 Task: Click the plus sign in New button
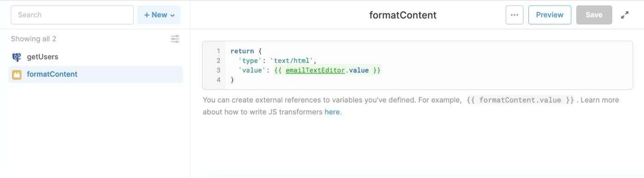(147, 15)
